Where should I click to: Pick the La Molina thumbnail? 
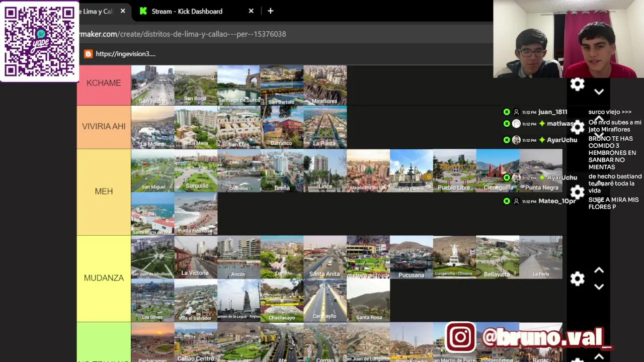pos(152,127)
